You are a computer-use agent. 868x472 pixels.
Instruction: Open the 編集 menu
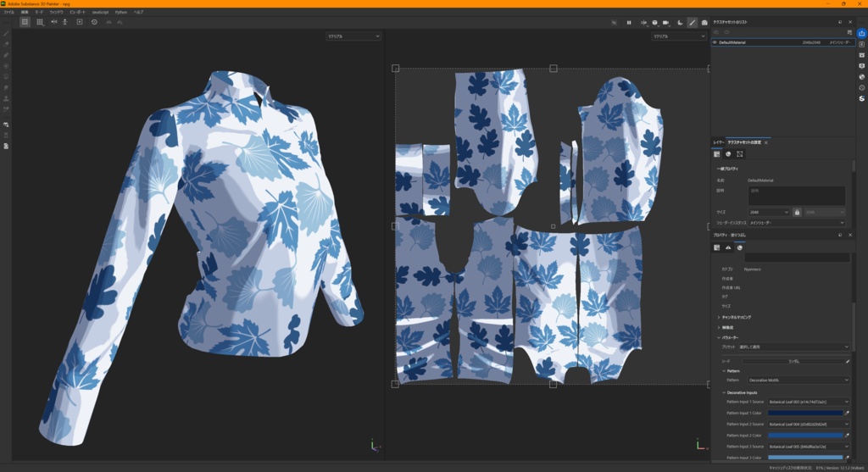click(x=25, y=12)
